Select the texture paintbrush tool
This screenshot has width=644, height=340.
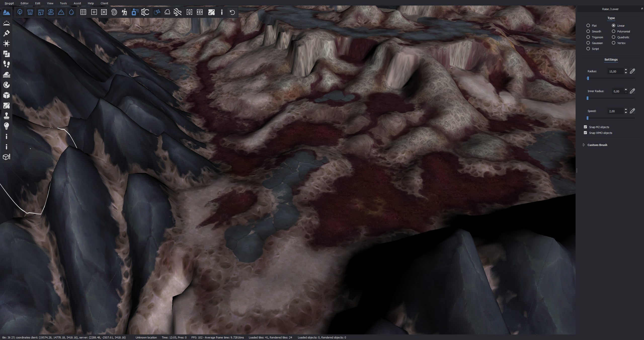[6, 33]
